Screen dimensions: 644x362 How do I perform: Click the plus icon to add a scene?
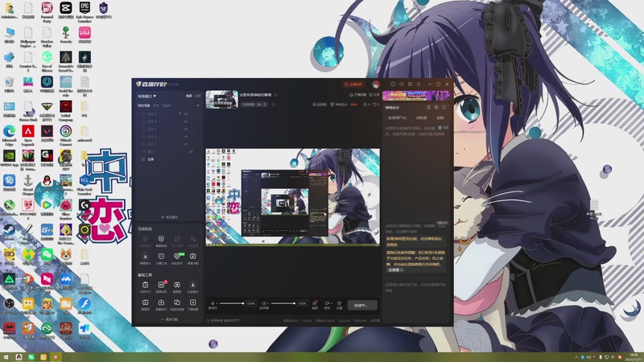(x=197, y=105)
